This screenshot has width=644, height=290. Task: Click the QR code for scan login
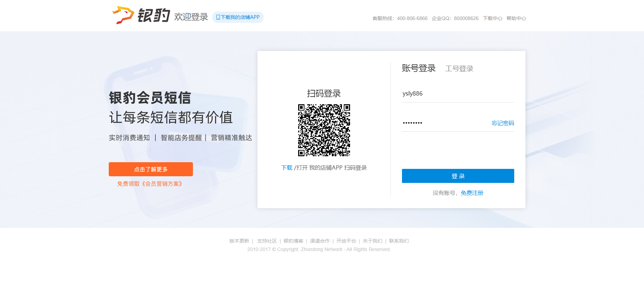click(324, 130)
